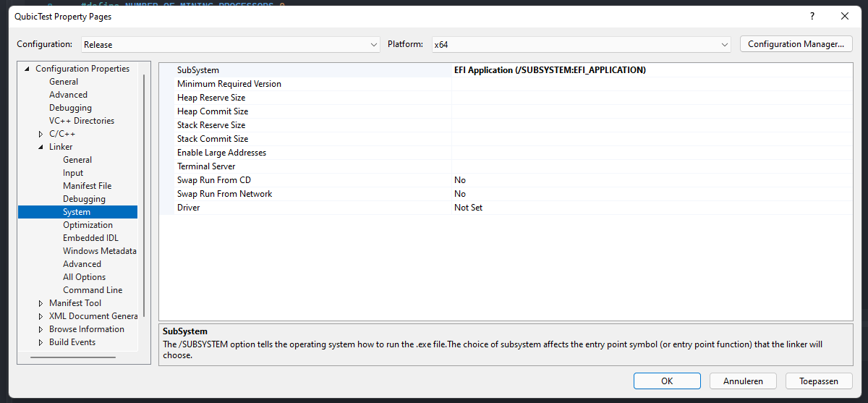Viewport: 868px width, 403px height.
Task: Click the Terminal Server value field
Action: [x=652, y=166]
